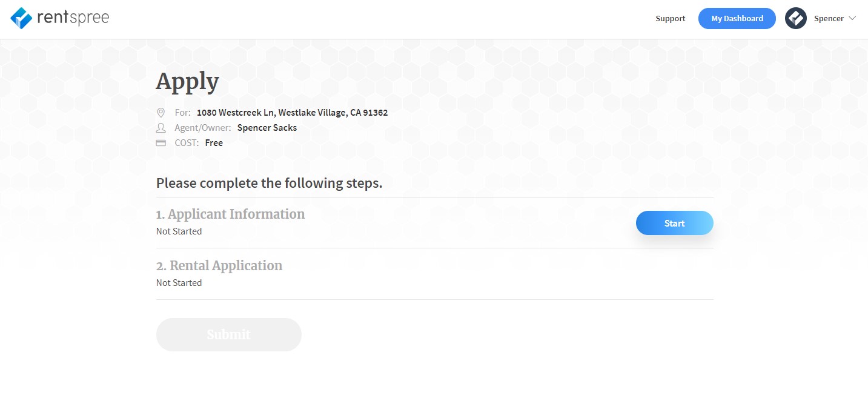Click the 2. Rental Application step title
This screenshot has height=415, width=868.
[x=219, y=265]
